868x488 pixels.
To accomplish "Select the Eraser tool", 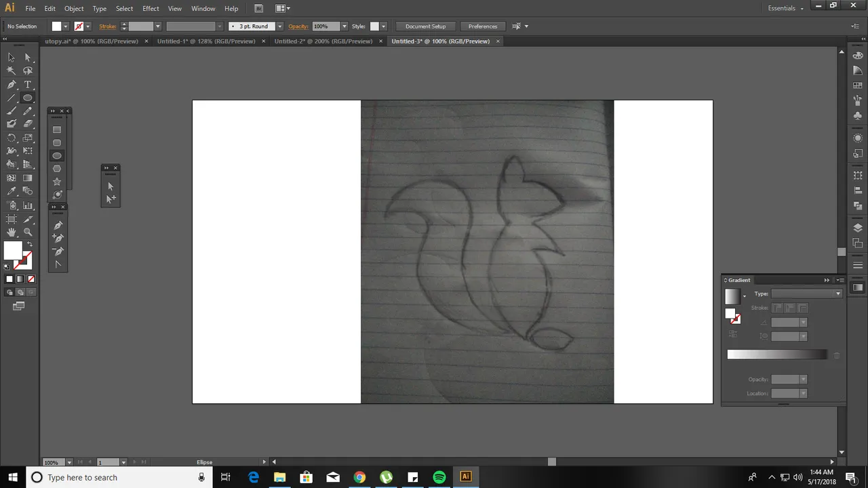I will [28, 124].
